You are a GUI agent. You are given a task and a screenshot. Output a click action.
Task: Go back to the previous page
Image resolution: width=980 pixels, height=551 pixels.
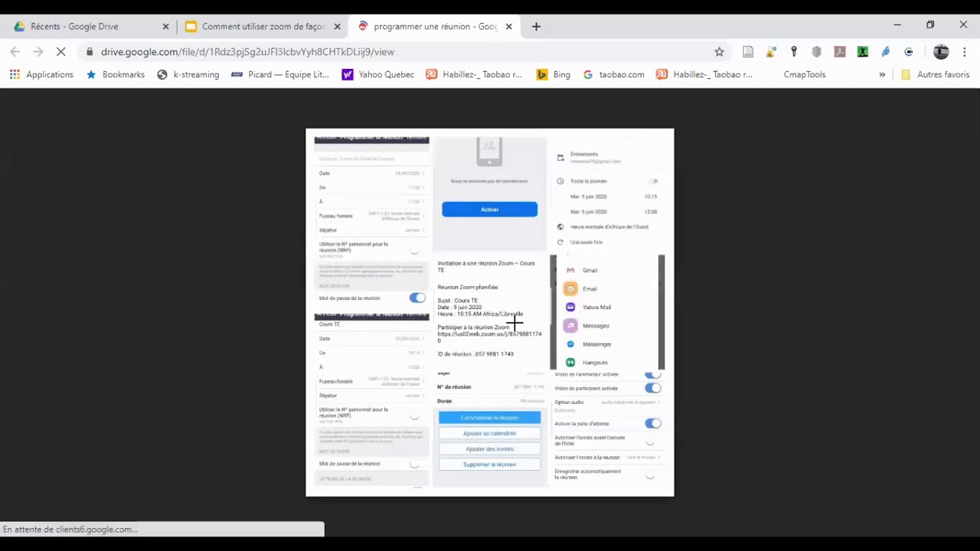point(15,51)
